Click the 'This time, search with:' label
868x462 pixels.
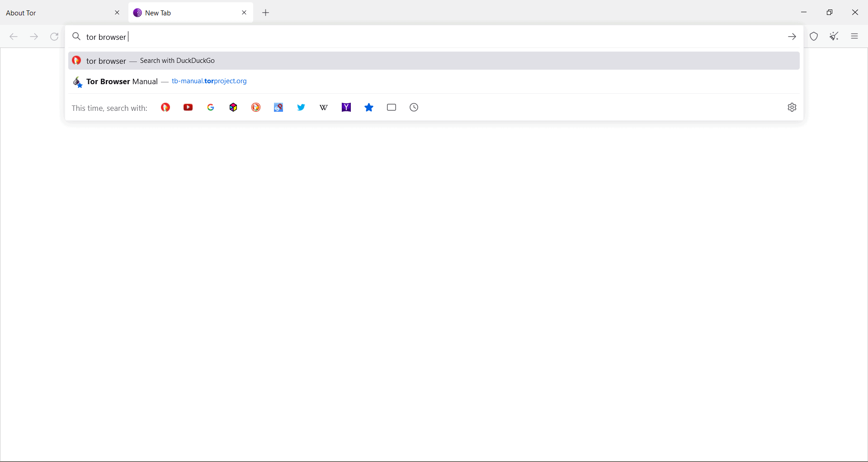(109, 108)
